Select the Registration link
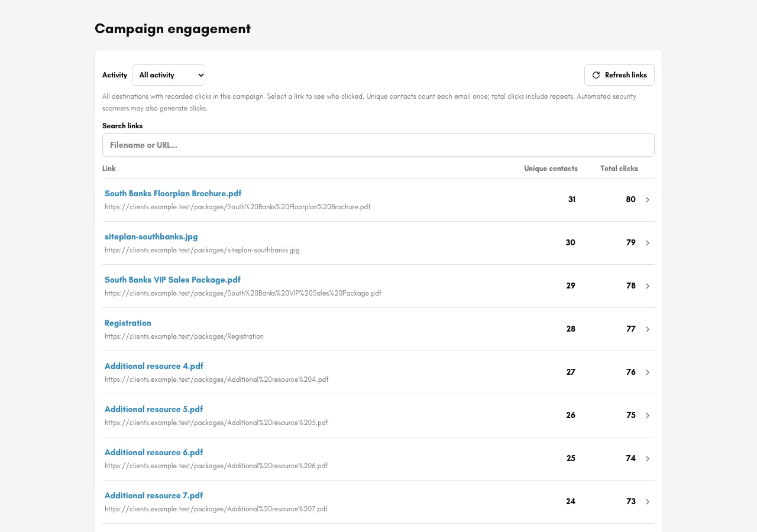Screen dimensions: 757x532 point(128,323)
